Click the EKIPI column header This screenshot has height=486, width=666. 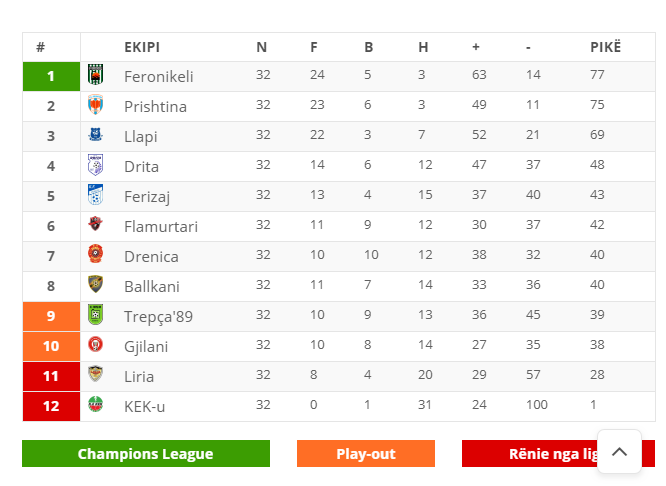pos(142,47)
